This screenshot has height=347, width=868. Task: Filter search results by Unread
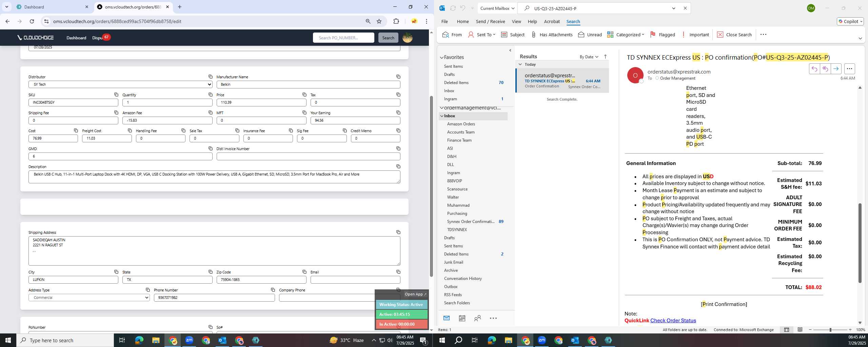pos(590,35)
